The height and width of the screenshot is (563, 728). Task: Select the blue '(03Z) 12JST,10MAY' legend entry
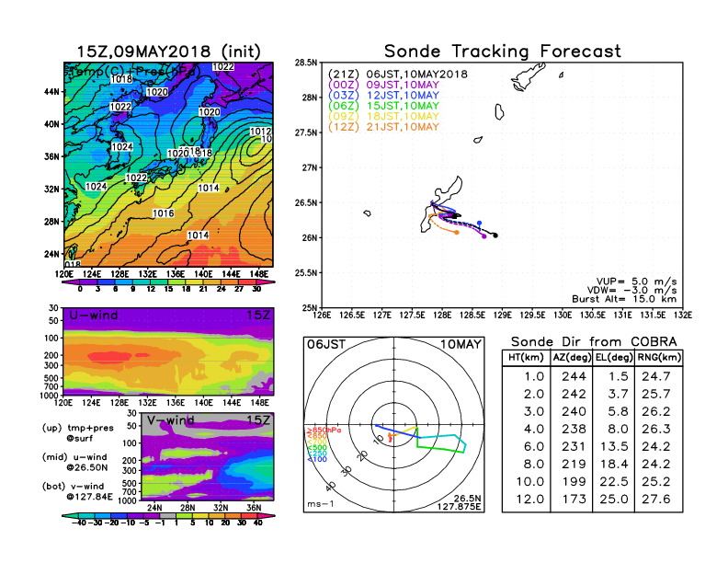tap(383, 96)
